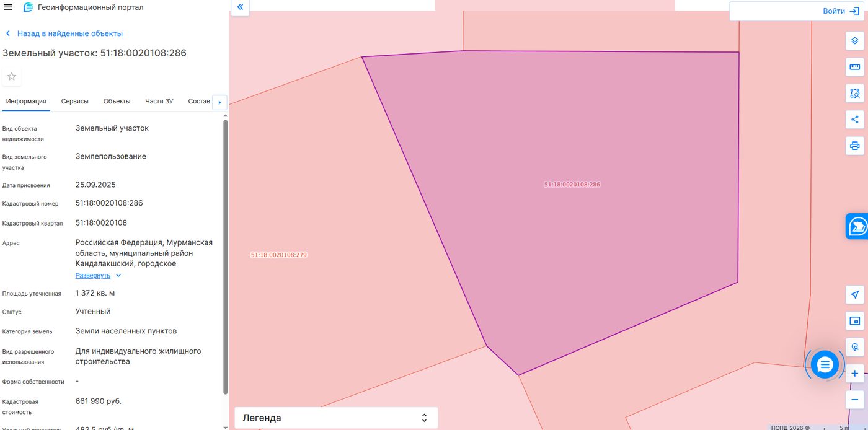Locate my position on the map
The height and width of the screenshot is (430, 868).
tap(855, 294)
